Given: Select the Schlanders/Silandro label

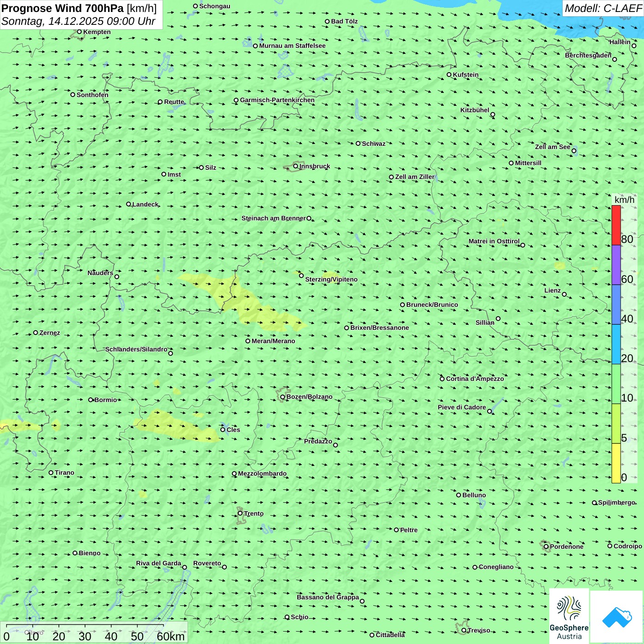Looking at the screenshot, I should point(136,349).
